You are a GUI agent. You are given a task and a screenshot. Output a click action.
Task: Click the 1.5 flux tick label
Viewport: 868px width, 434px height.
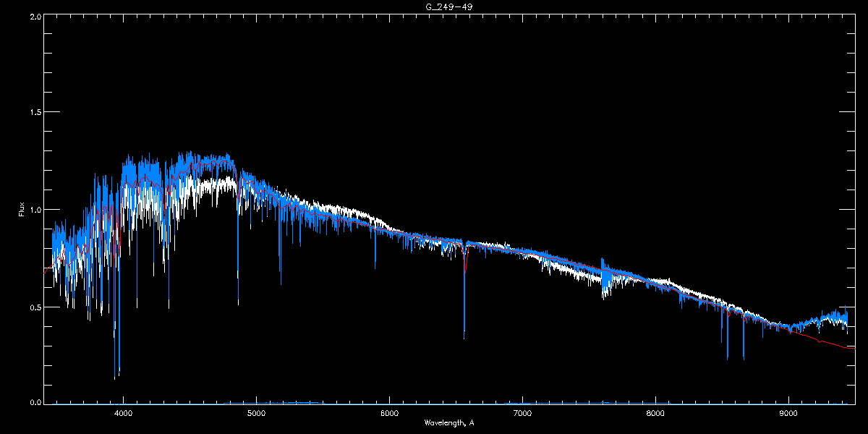pyautogui.click(x=35, y=113)
